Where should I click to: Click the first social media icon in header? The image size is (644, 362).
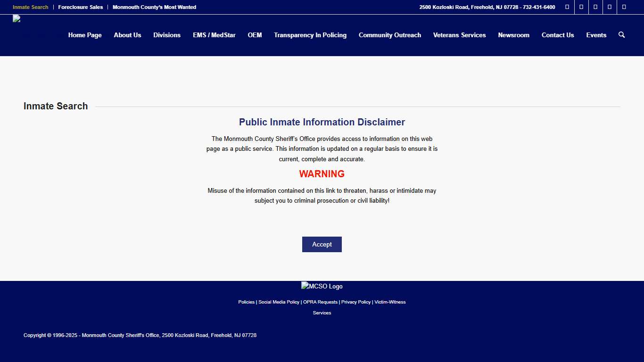(x=567, y=7)
